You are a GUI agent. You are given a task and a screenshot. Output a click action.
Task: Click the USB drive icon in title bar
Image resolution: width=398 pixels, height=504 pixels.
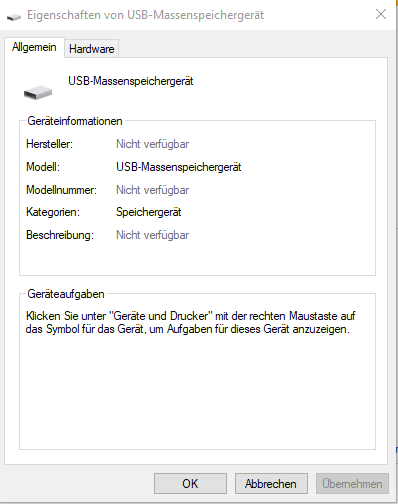coord(14,16)
